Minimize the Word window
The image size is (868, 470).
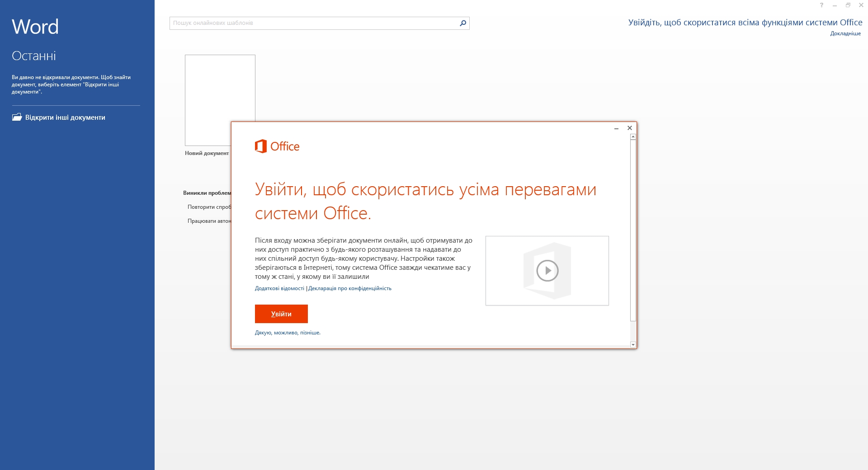point(835,5)
